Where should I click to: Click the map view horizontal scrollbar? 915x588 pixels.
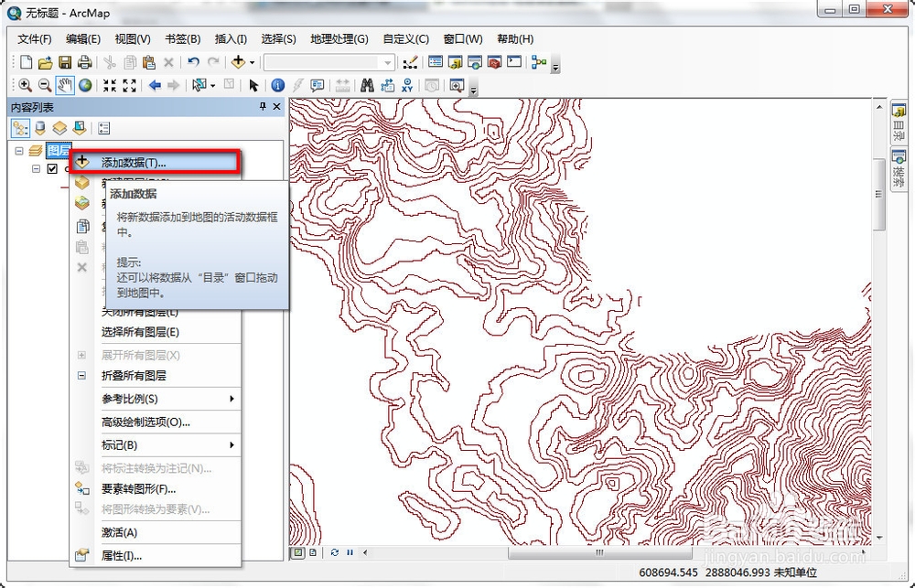click(x=599, y=553)
